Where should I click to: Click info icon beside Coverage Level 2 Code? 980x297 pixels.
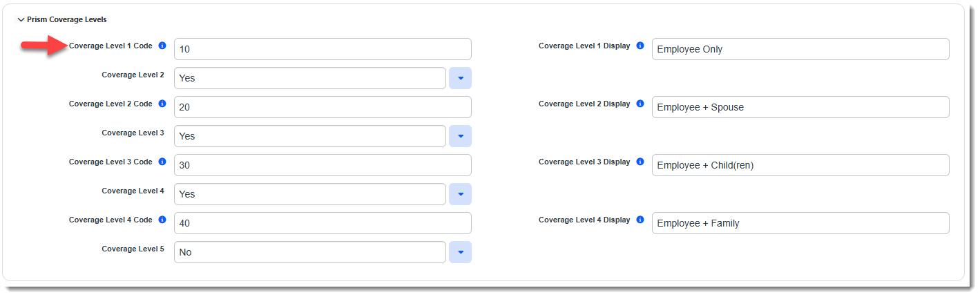point(162,104)
